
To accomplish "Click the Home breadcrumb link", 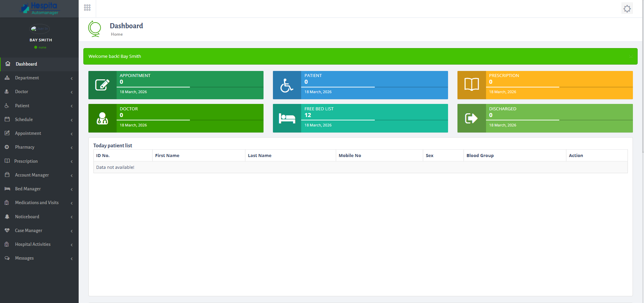I will (117, 34).
